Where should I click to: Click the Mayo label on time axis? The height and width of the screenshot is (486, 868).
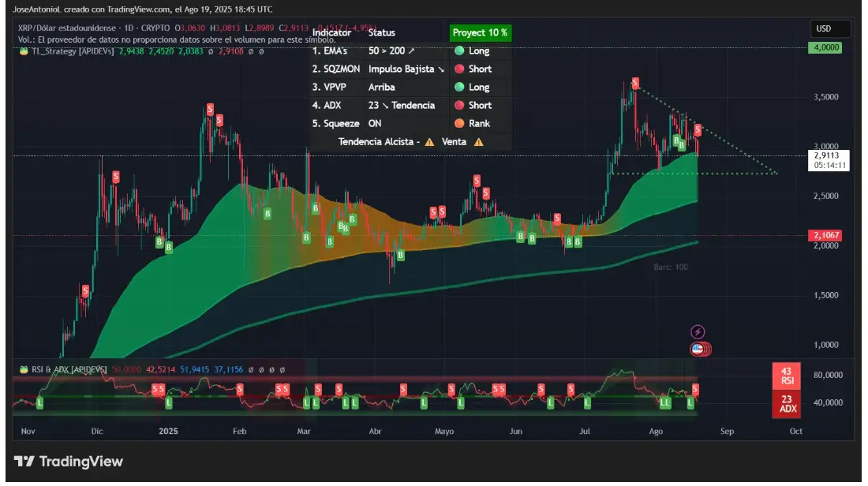coord(444,432)
